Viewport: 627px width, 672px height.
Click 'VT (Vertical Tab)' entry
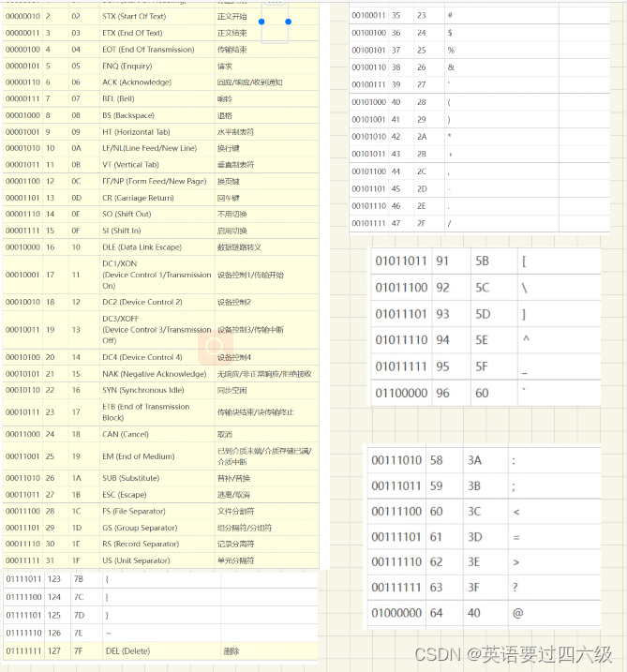tap(130, 165)
